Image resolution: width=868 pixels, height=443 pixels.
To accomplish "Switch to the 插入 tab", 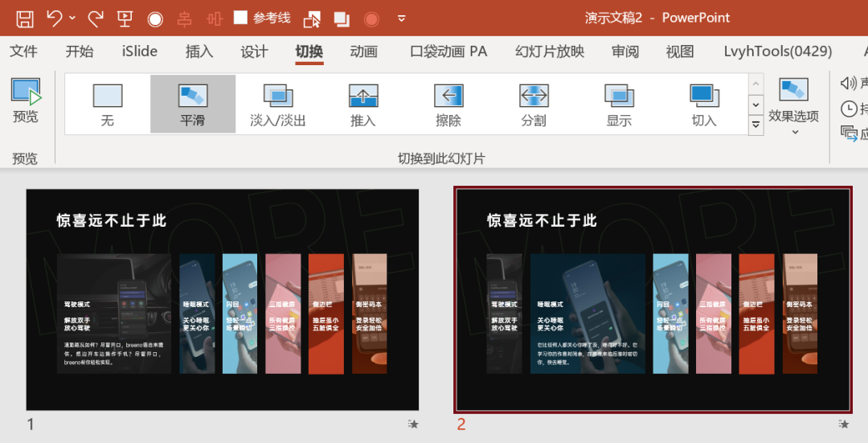I will [x=199, y=51].
